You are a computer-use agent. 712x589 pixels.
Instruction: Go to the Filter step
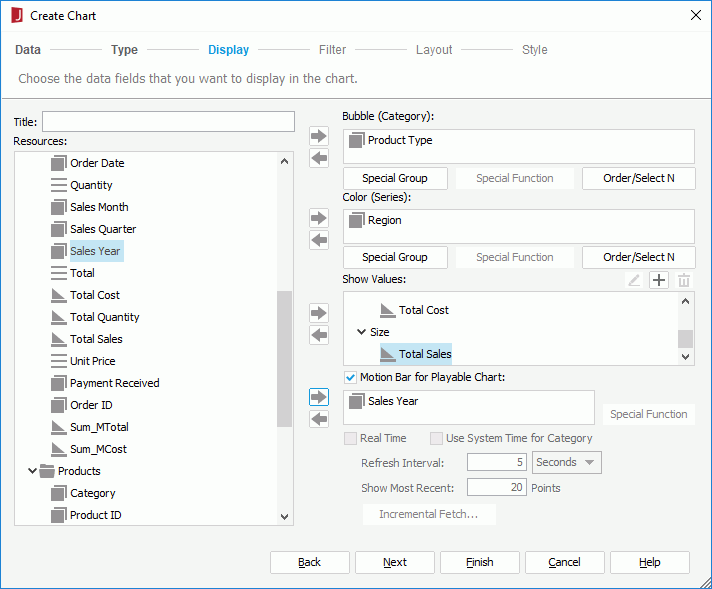click(x=332, y=49)
